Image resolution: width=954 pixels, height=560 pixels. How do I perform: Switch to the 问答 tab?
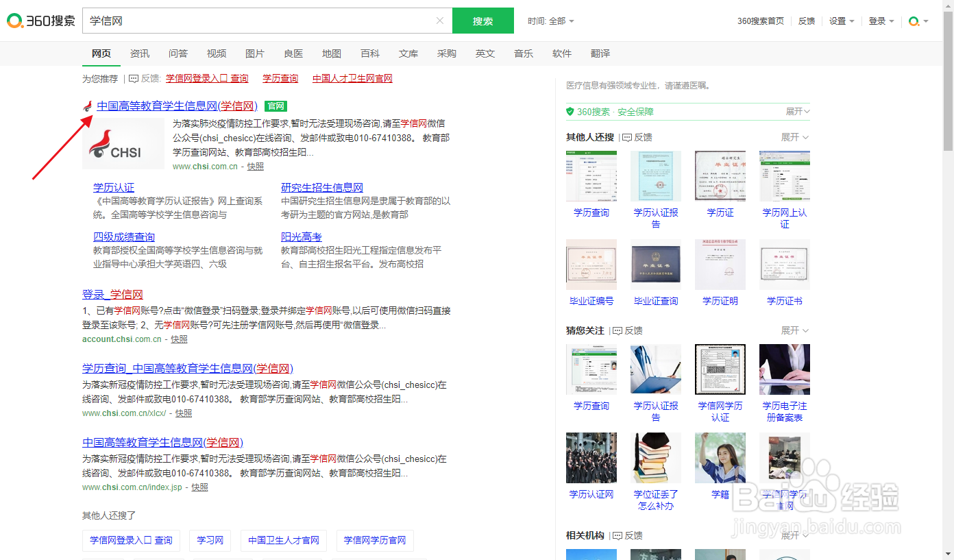coord(178,53)
